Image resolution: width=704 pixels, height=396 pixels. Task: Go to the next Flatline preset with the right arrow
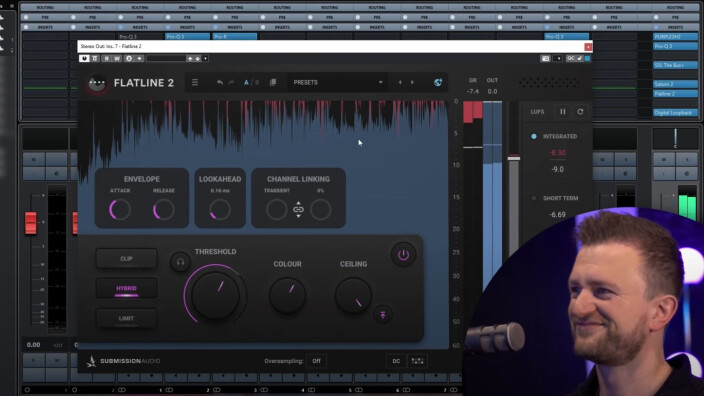(413, 83)
